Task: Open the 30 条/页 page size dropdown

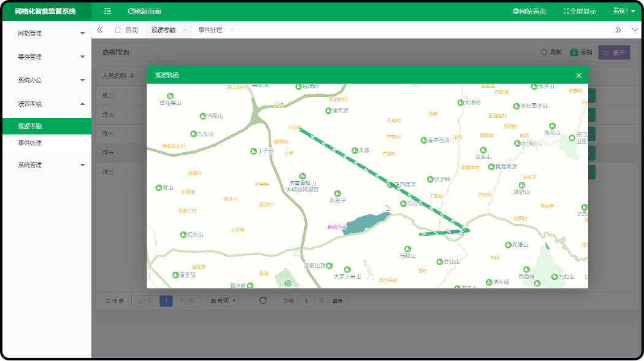Action: [223, 301]
